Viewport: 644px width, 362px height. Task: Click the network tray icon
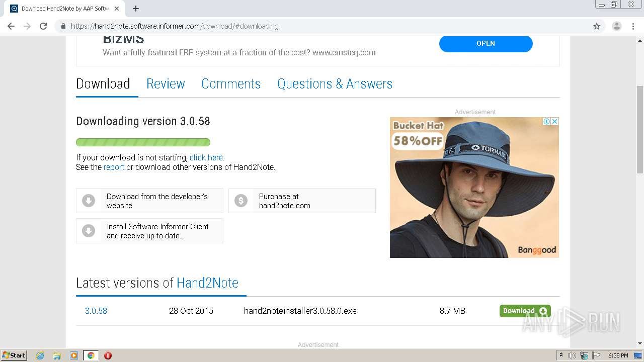584,355
